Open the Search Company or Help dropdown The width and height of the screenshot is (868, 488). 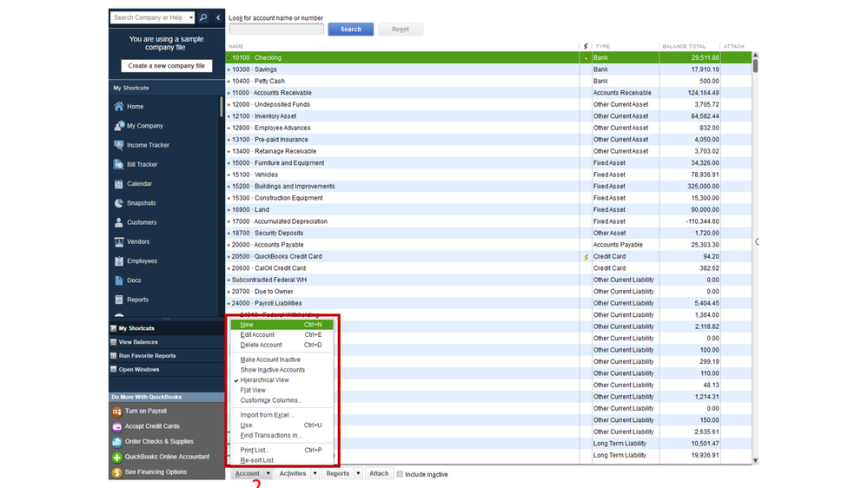(x=191, y=17)
